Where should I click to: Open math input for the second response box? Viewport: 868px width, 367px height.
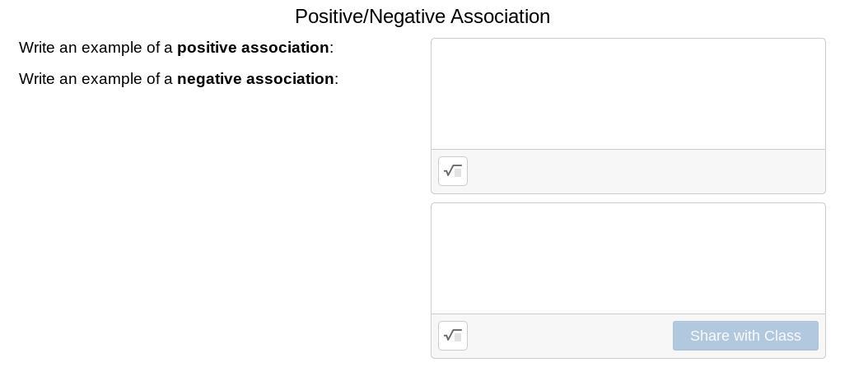[453, 336]
